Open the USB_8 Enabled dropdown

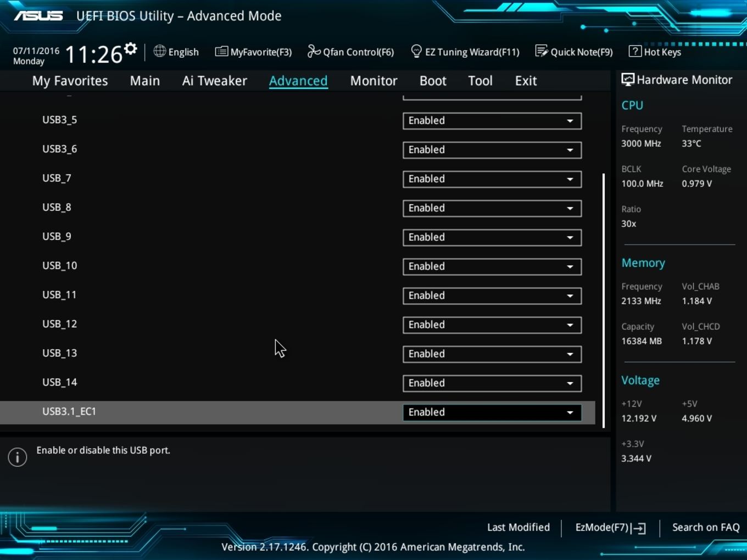coord(492,208)
